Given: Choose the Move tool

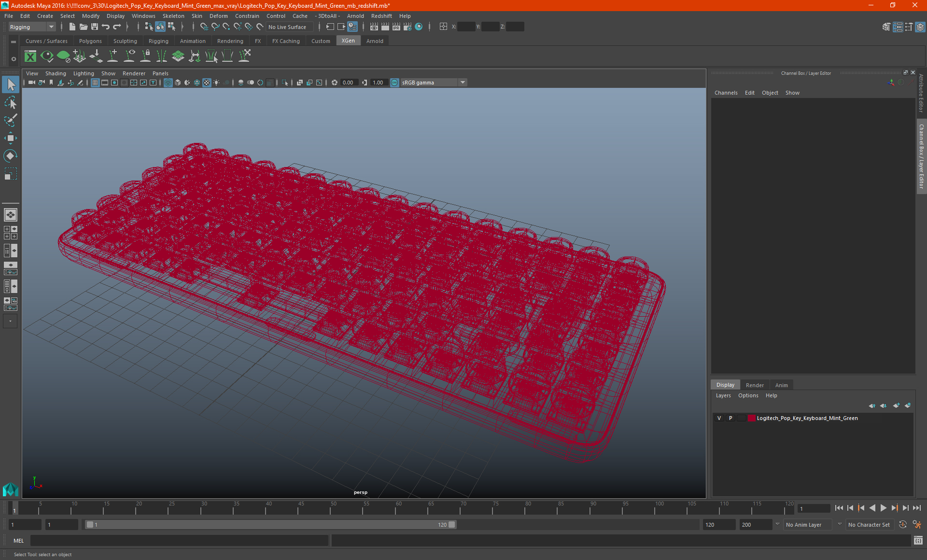Looking at the screenshot, I should (x=11, y=138).
